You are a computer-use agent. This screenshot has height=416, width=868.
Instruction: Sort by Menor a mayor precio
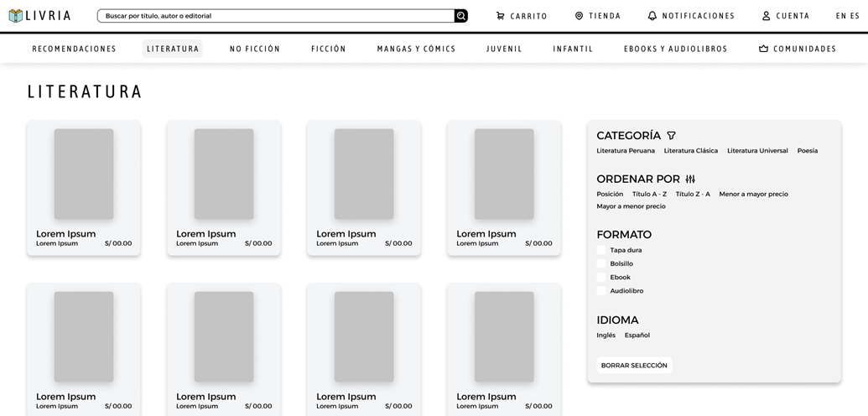[753, 194]
